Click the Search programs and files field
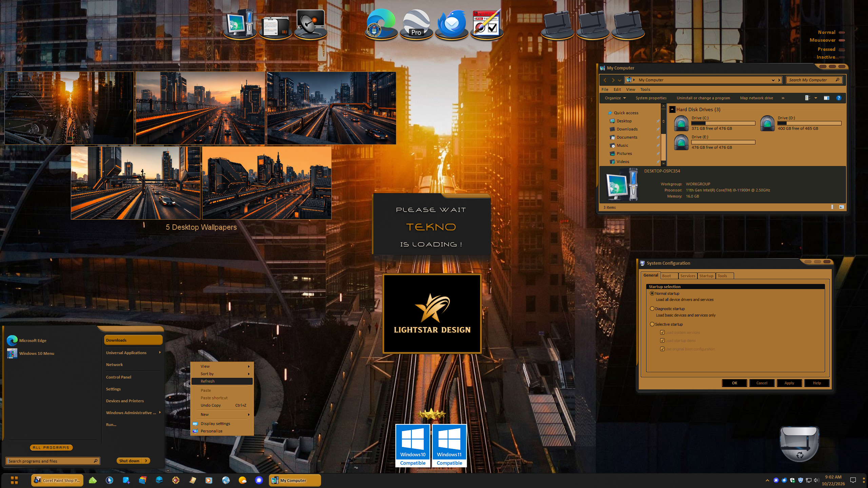Viewport: 868px width, 488px height. 53,461
